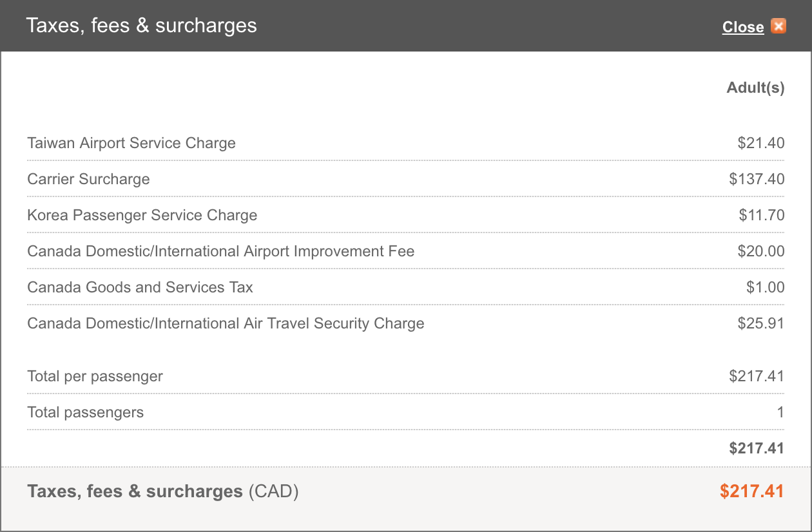Viewport: 812px width, 532px height.
Task: Click the Total passengers row label
Action: [85, 412]
